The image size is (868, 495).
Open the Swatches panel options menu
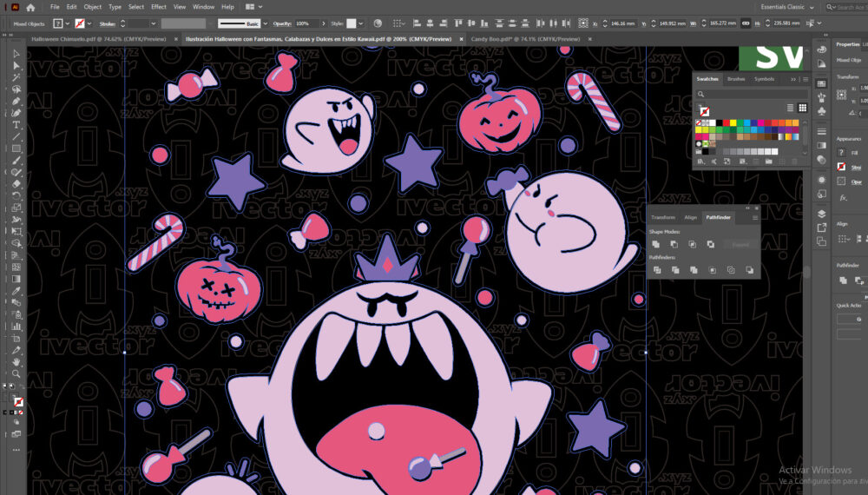(x=806, y=79)
